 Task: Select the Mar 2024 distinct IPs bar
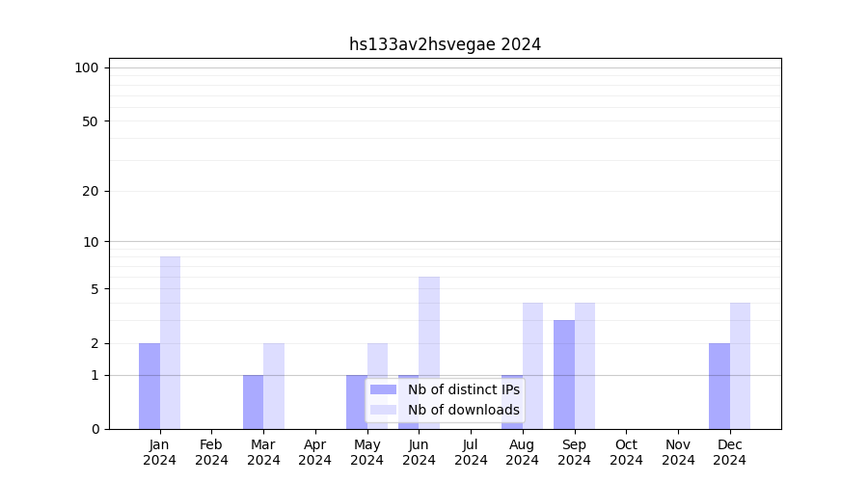[x=253, y=402]
